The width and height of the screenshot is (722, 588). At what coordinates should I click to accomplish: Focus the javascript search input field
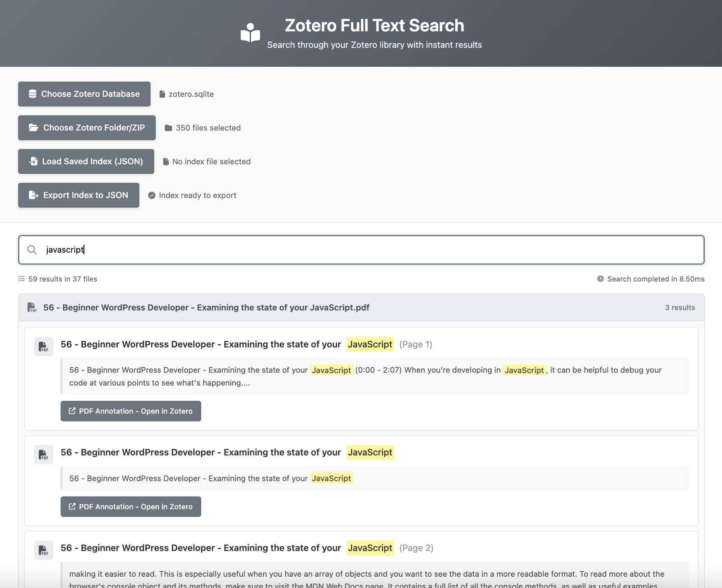(x=361, y=250)
